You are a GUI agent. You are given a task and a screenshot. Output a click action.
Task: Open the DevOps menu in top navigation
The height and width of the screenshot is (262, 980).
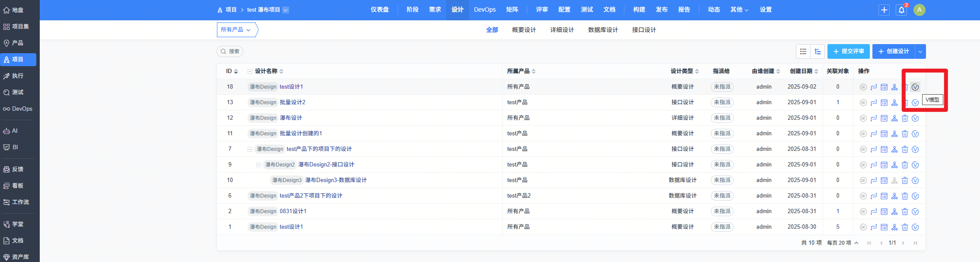484,10
